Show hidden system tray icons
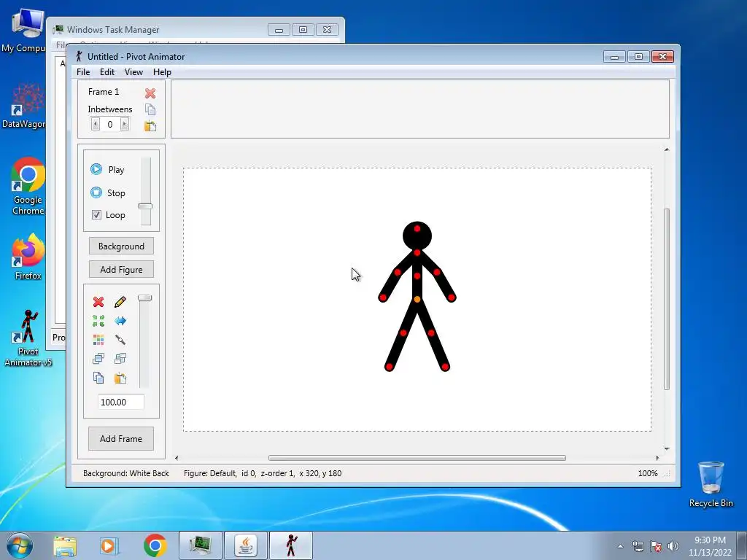 click(620, 546)
